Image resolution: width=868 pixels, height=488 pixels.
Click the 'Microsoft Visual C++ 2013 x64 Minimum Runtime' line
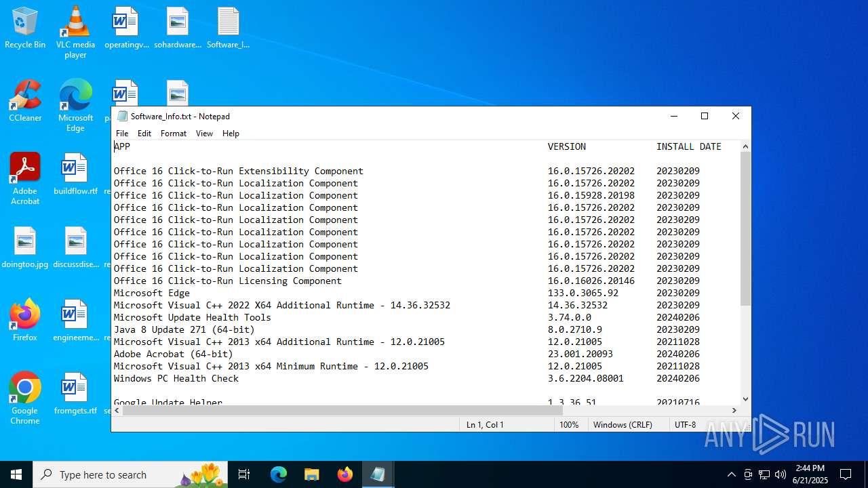tap(271, 366)
